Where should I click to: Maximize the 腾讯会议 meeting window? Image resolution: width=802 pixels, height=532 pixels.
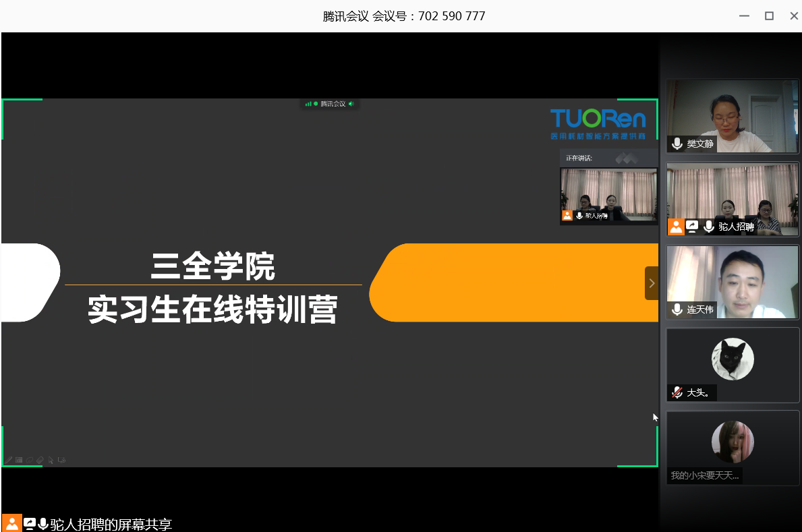click(769, 16)
